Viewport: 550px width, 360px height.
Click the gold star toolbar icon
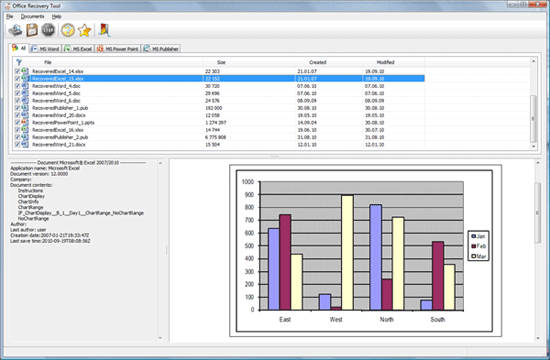click(x=85, y=31)
